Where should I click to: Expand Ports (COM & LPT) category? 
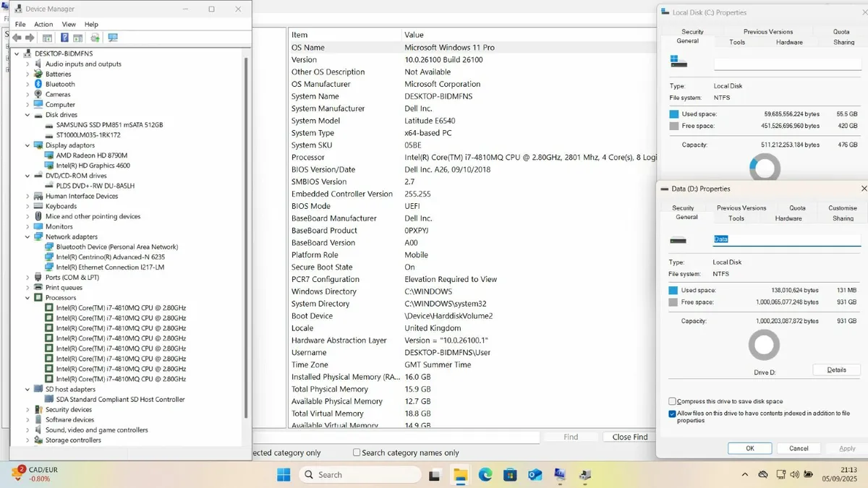[28, 277]
